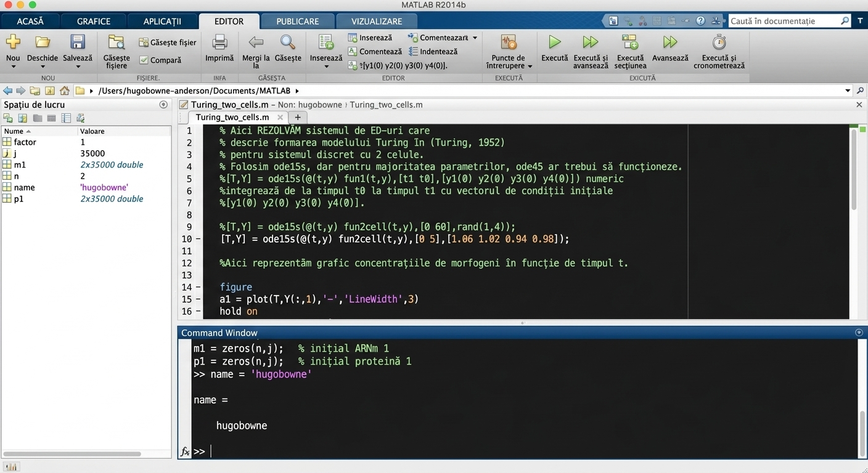Select the p1 variable in workspace
Image resolution: width=868 pixels, height=473 pixels.
[86, 199]
